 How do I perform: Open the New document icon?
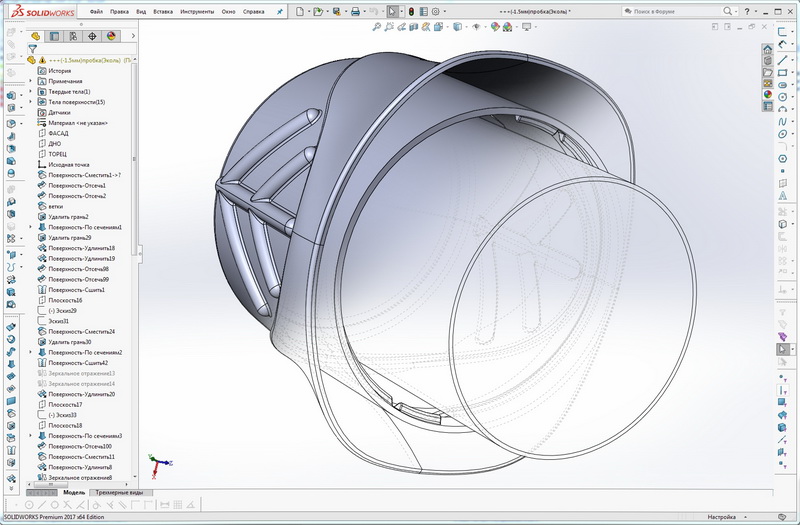(300, 11)
